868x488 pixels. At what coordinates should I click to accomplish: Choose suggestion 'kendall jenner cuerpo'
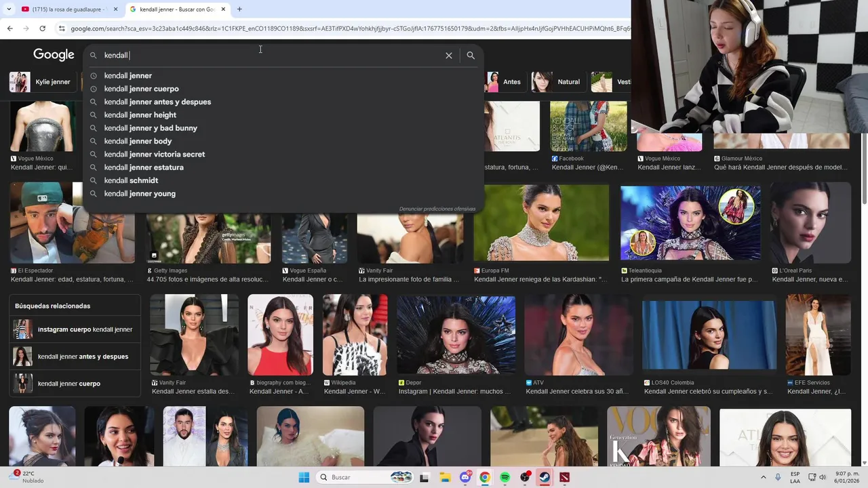pyautogui.click(x=283, y=89)
